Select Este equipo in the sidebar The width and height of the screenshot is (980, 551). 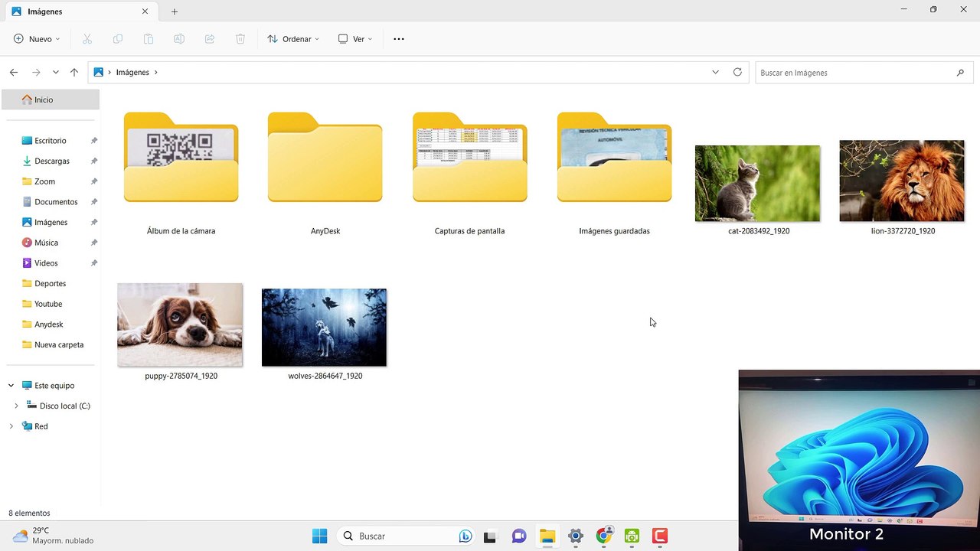point(53,386)
